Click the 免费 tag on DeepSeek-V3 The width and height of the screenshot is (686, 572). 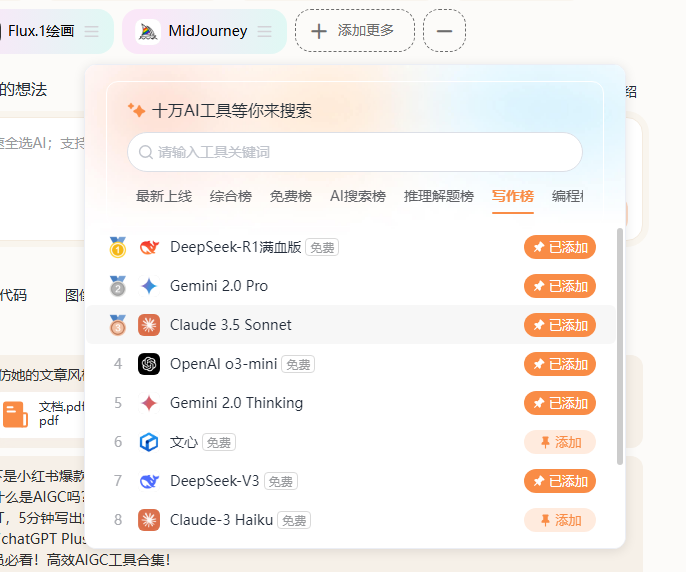281,481
